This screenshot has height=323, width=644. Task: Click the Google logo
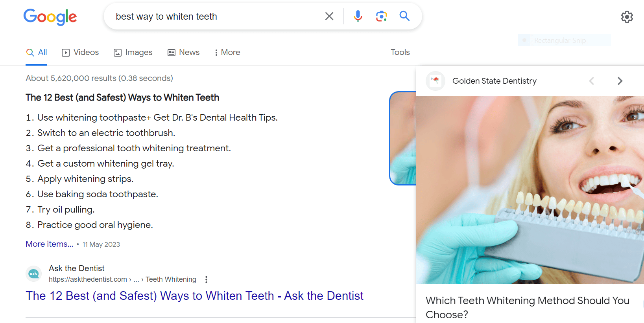pos(50,17)
